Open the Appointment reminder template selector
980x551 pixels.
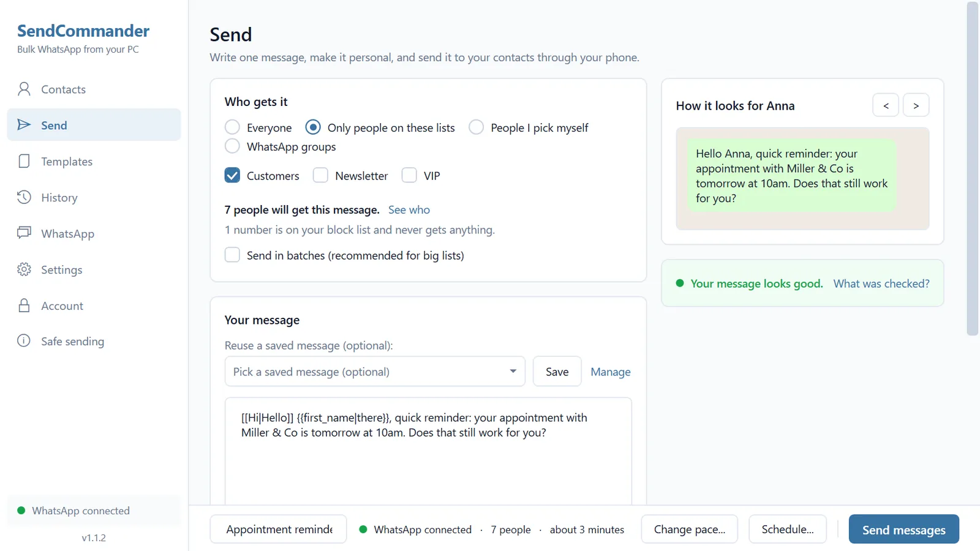[278, 529]
